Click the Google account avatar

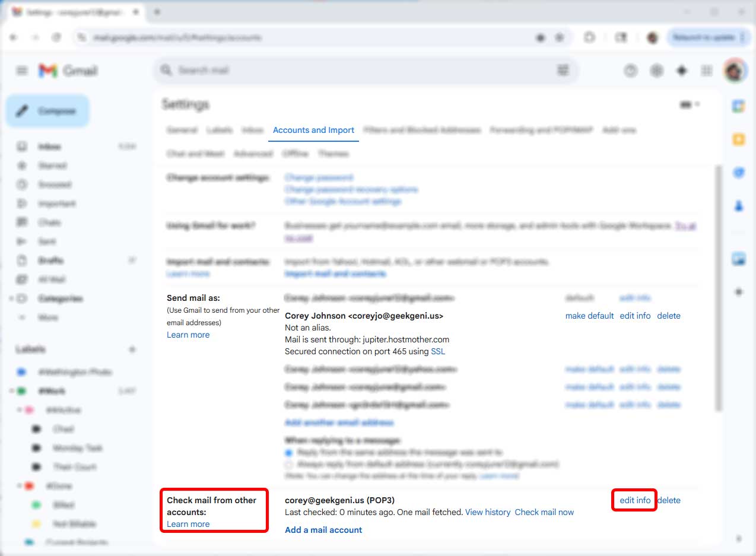735,71
